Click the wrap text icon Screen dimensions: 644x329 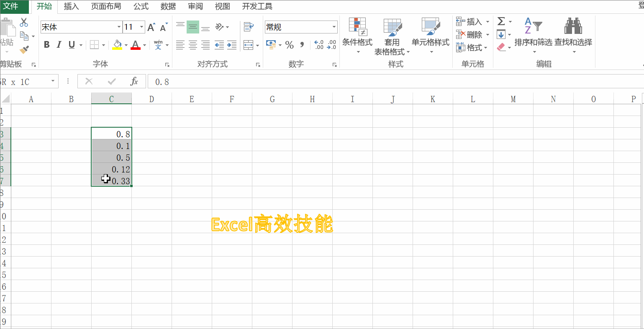coord(249,27)
